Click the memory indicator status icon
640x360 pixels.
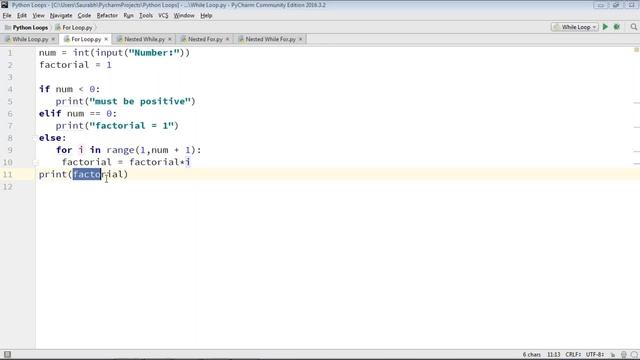pyautogui.click(x=633, y=355)
